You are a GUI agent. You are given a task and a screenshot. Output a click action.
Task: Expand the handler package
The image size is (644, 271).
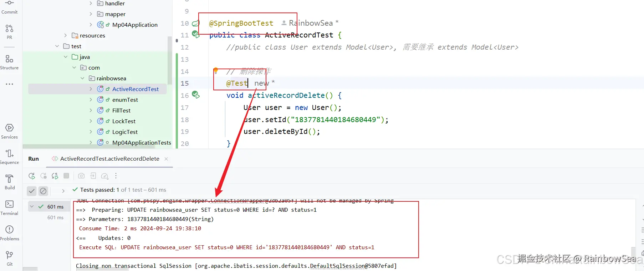click(91, 3)
